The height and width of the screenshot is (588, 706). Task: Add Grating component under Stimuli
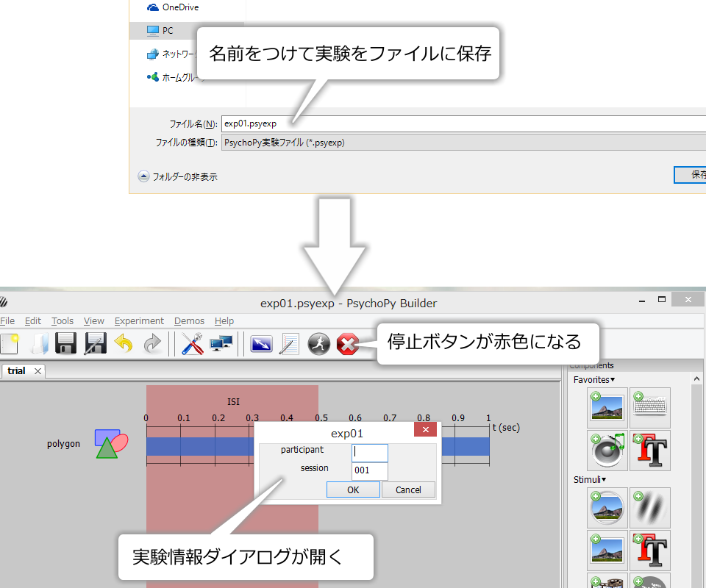pyautogui.click(x=649, y=508)
